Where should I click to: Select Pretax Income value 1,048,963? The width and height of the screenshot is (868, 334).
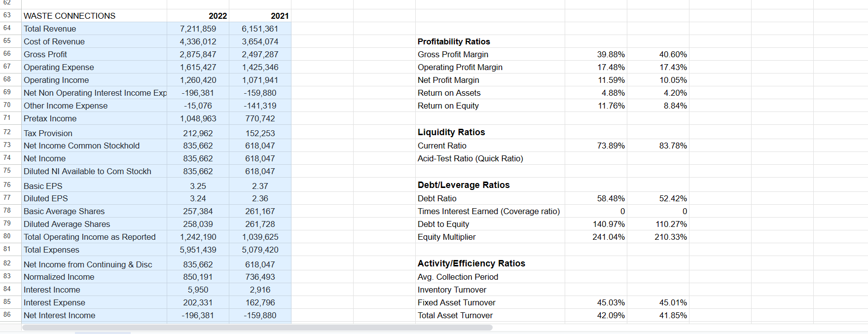pos(198,118)
